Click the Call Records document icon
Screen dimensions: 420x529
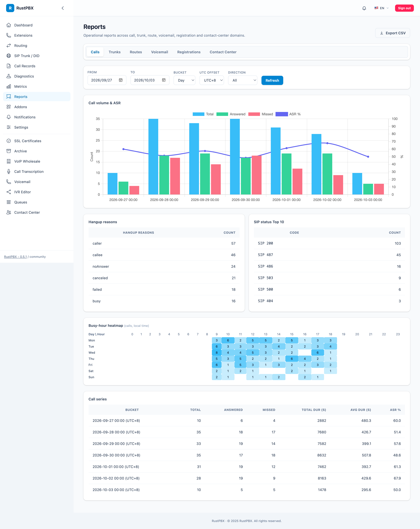[9, 66]
